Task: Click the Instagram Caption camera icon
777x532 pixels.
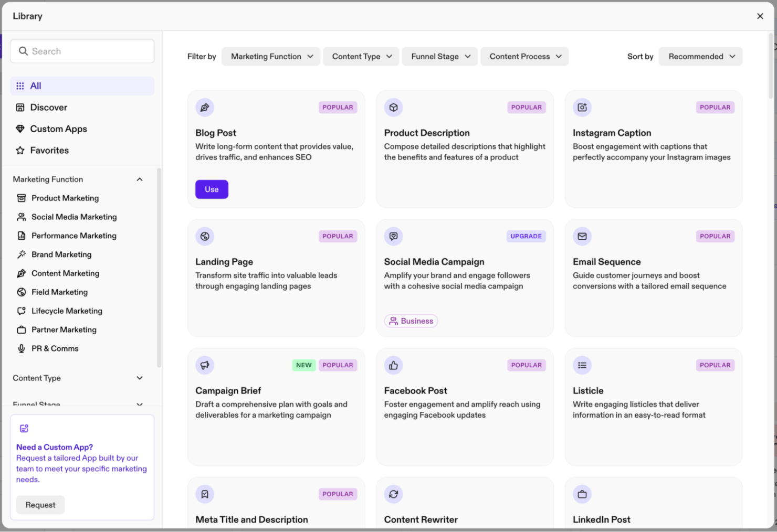Action: pos(582,107)
